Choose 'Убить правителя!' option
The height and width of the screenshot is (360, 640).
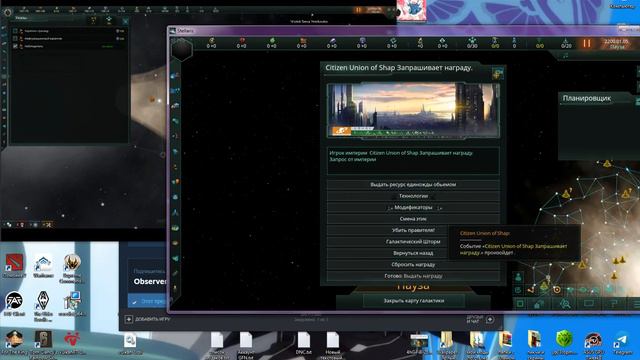[x=413, y=230]
